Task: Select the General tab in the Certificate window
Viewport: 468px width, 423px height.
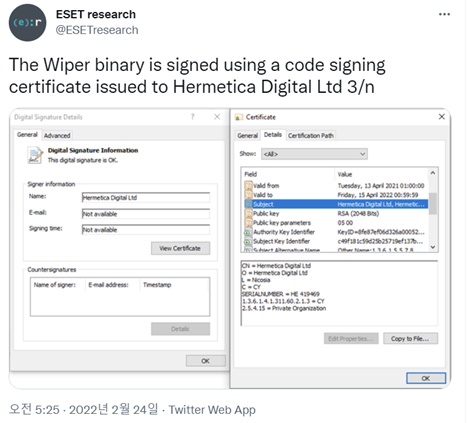Action: pos(247,135)
